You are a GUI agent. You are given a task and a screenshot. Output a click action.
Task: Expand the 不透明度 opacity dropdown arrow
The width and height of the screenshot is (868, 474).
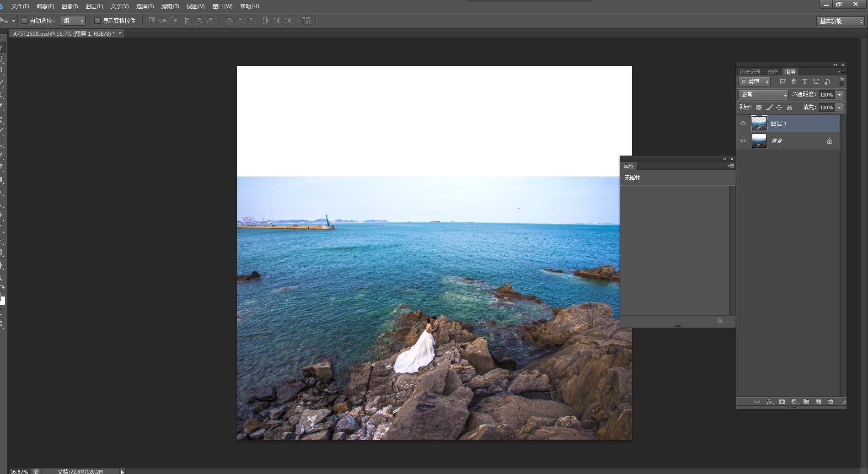[840, 95]
